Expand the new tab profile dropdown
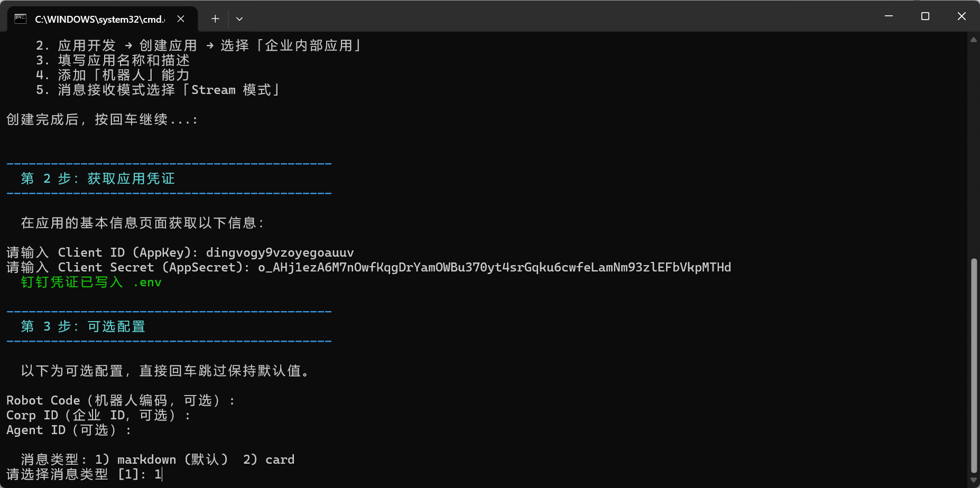980x488 pixels. [239, 19]
